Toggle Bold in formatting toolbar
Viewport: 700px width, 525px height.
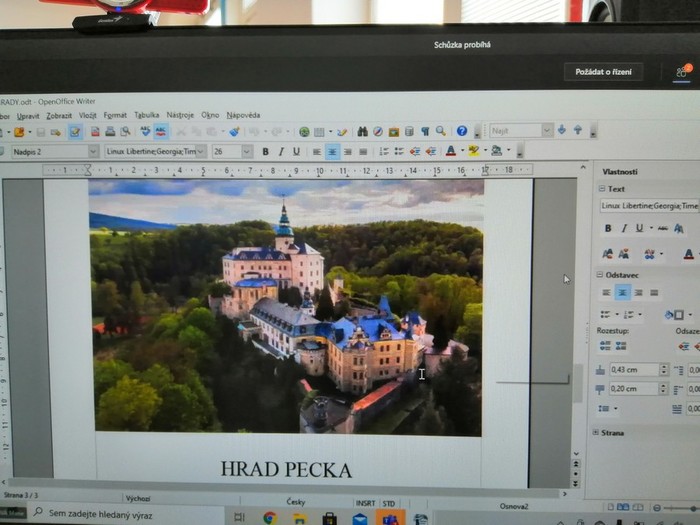tap(266, 152)
